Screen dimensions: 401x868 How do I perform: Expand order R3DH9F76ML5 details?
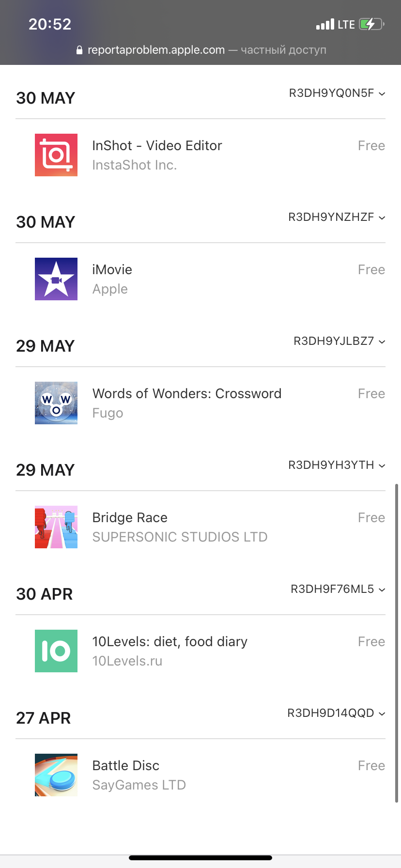tap(338, 589)
